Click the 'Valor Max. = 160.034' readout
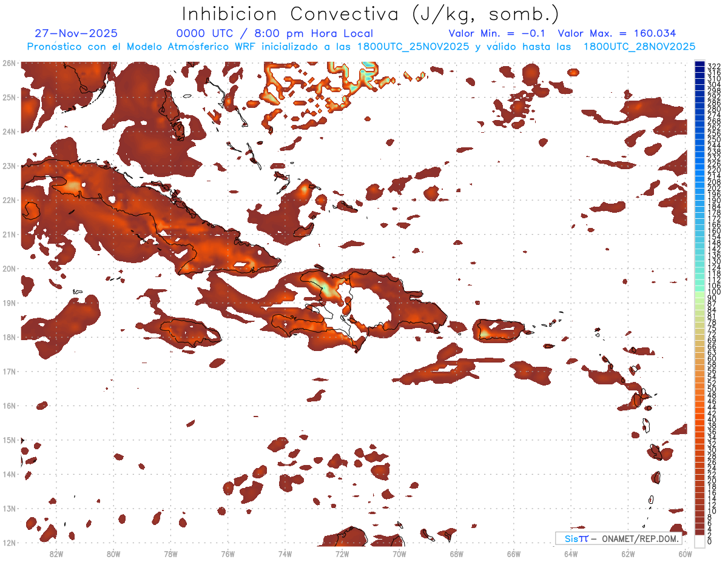The height and width of the screenshot is (562, 728). pos(617,33)
